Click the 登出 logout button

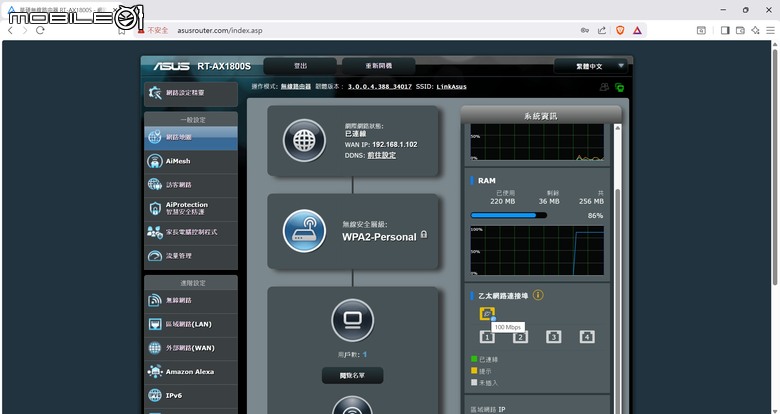click(300, 66)
